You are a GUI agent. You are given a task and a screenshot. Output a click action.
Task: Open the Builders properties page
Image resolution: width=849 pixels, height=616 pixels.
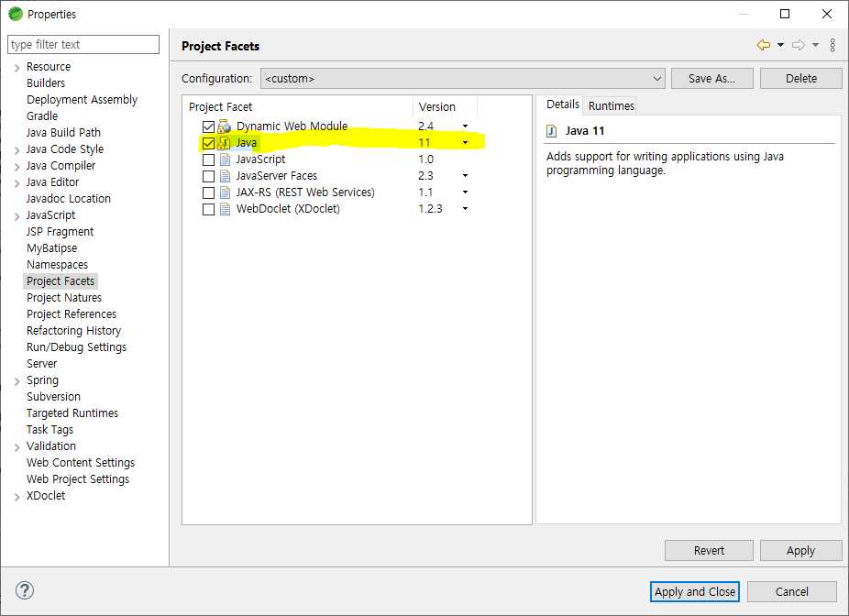pos(46,82)
